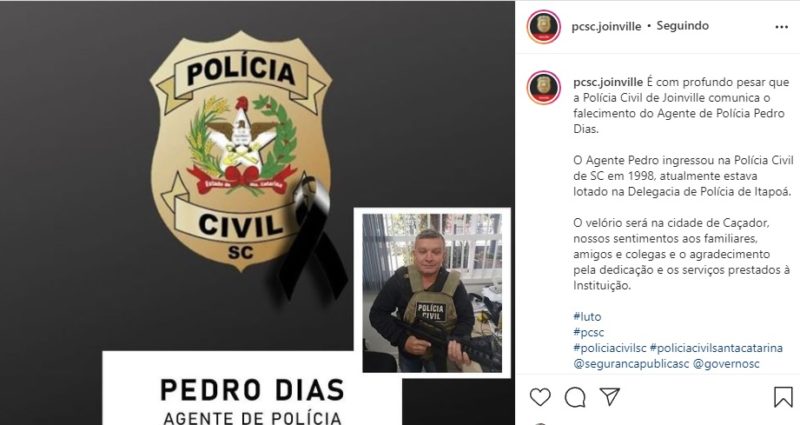Like the post with heart icon
This screenshot has width=800, height=425.
(540, 396)
